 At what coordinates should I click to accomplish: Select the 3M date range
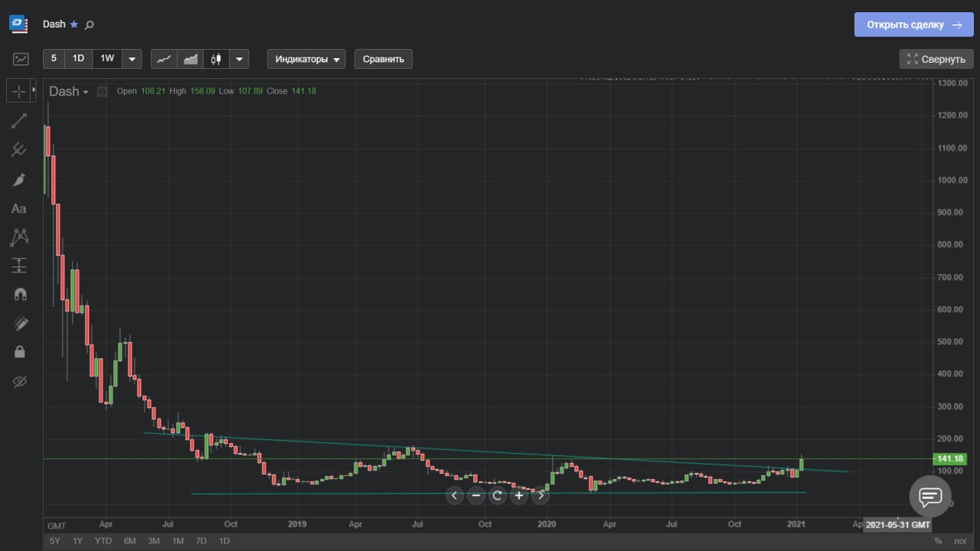click(154, 541)
